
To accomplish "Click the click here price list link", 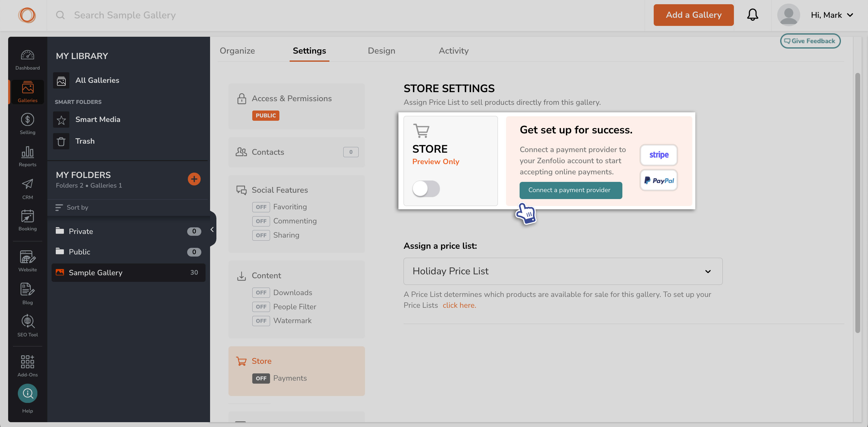I will (459, 305).
